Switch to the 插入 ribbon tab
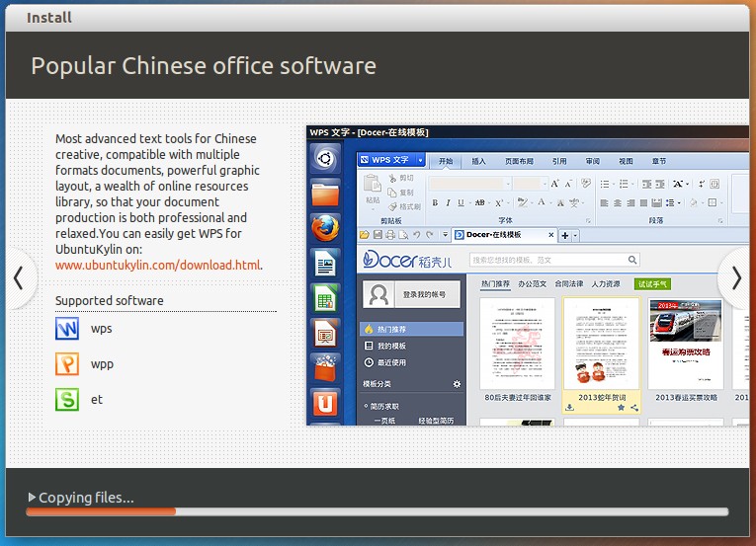Viewport: 756px width, 546px height. point(478,161)
